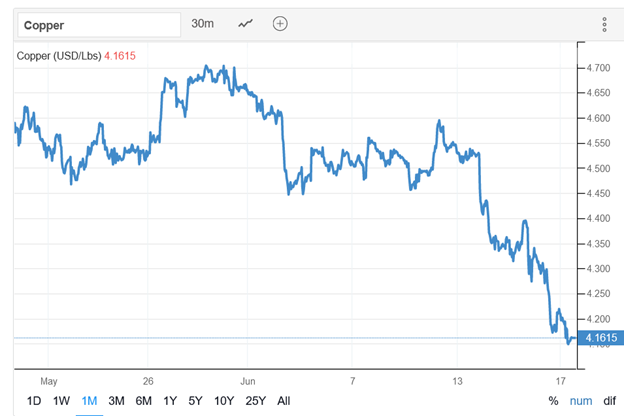The height and width of the screenshot is (416, 624).
Task: Select the 1D time range
Action: click(x=34, y=401)
